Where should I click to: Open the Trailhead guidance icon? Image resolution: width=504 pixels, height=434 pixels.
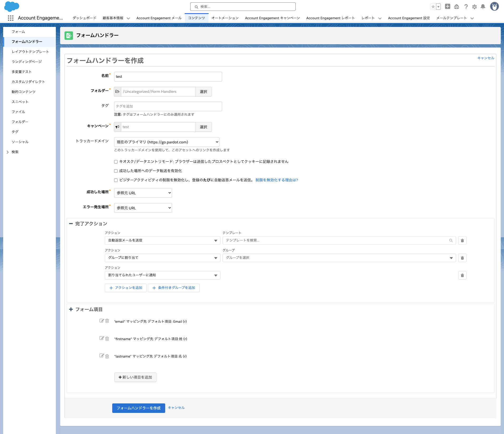click(457, 7)
